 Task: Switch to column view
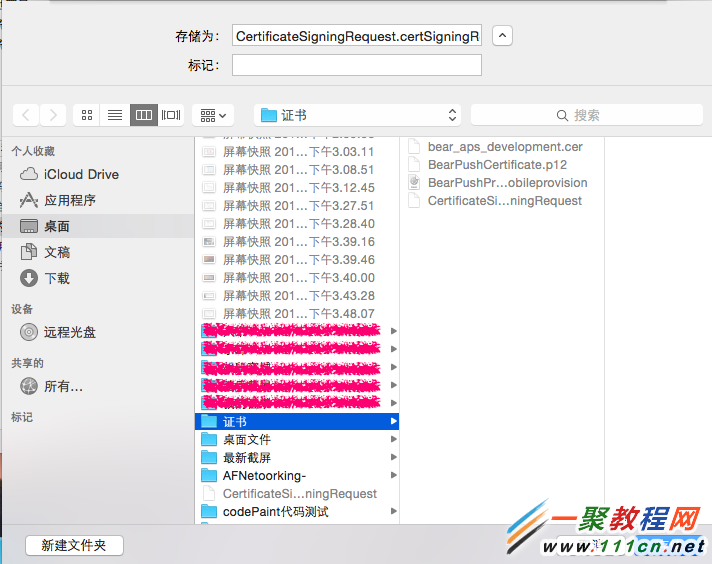(144, 115)
